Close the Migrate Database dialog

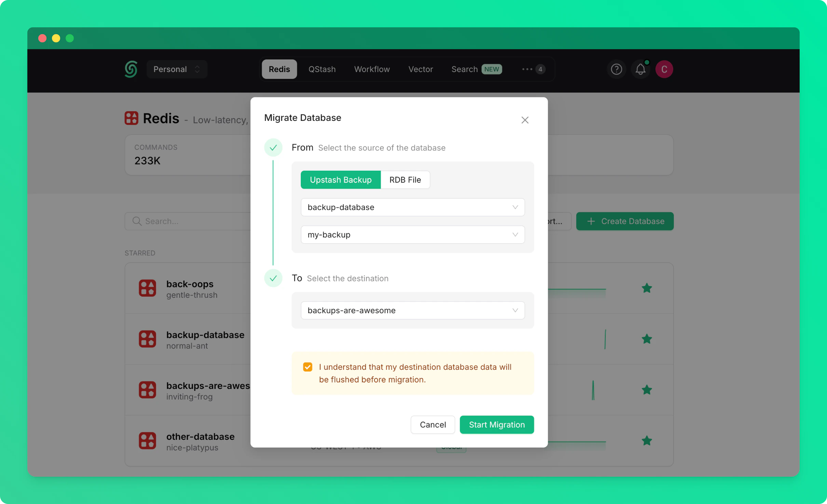pyautogui.click(x=525, y=120)
